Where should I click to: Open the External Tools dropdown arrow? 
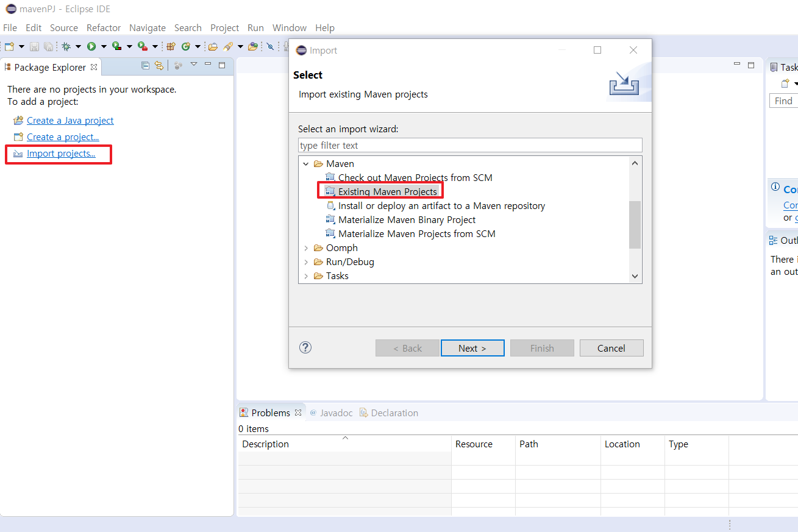[155, 46]
